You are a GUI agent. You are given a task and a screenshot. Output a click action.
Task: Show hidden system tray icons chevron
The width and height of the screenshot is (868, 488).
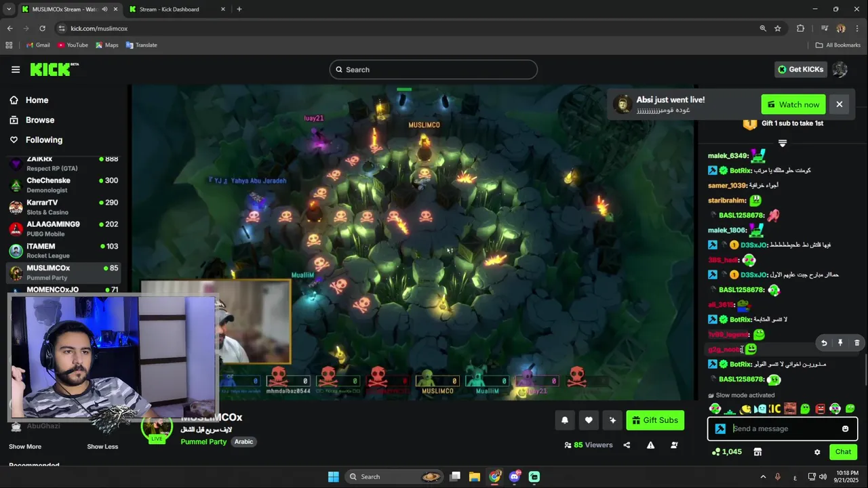[x=763, y=477]
